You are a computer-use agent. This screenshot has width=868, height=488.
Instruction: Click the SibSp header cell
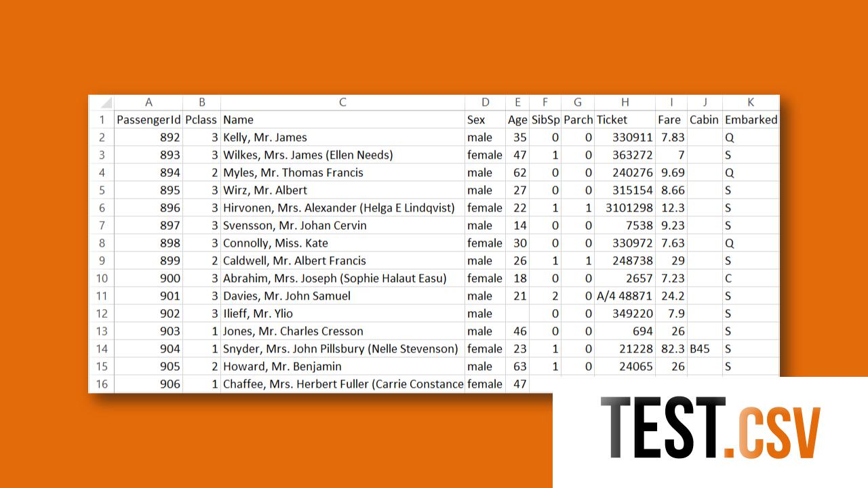[545, 119]
